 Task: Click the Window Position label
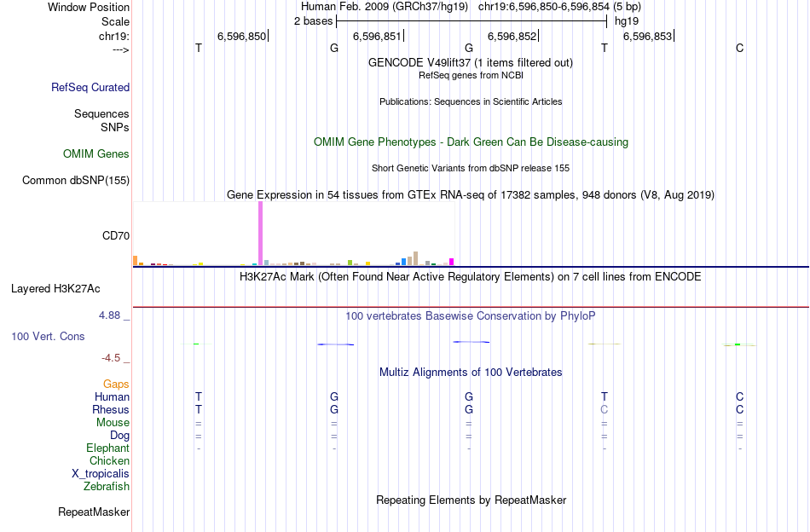89,7
